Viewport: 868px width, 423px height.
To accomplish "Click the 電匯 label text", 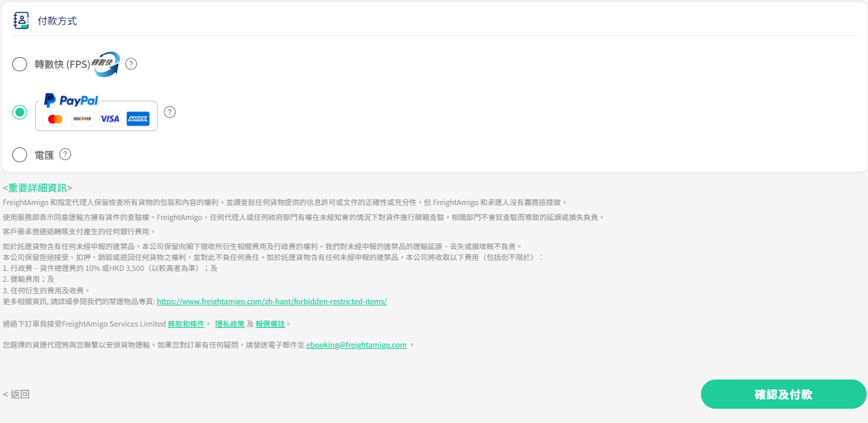I will click(x=44, y=155).
